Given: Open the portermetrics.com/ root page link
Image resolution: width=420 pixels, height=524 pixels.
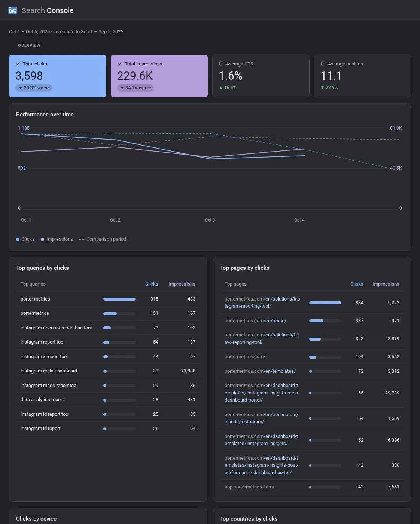Looking at the screenshot, I should pos(245,357).
